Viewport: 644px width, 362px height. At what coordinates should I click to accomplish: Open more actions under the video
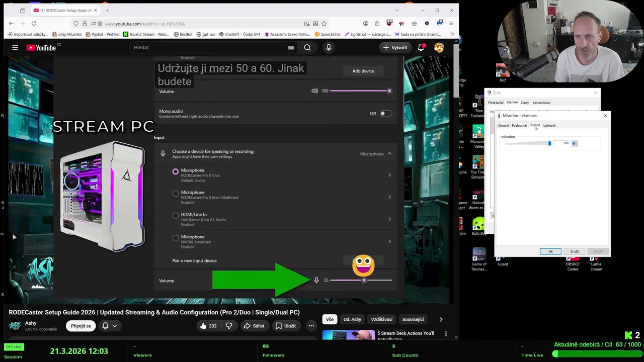click(x=311, y=326)
